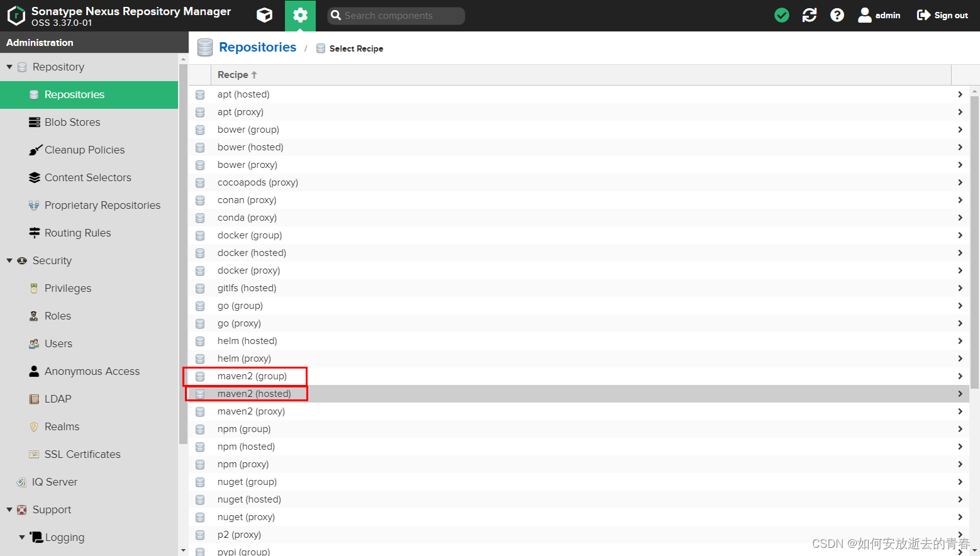Pick the docker (hosted) recipe

click(x=579, y=253)
